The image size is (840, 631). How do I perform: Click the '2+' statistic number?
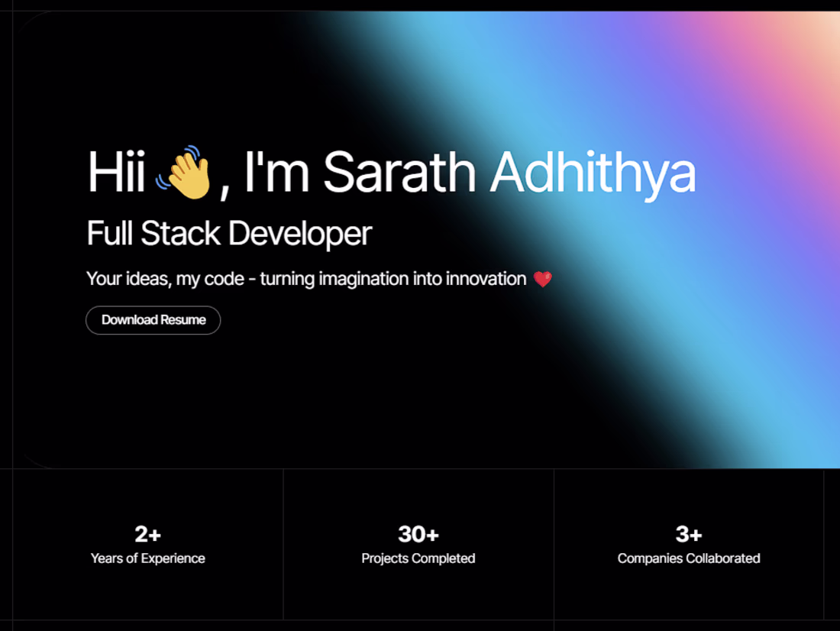(x=146, y=535)
